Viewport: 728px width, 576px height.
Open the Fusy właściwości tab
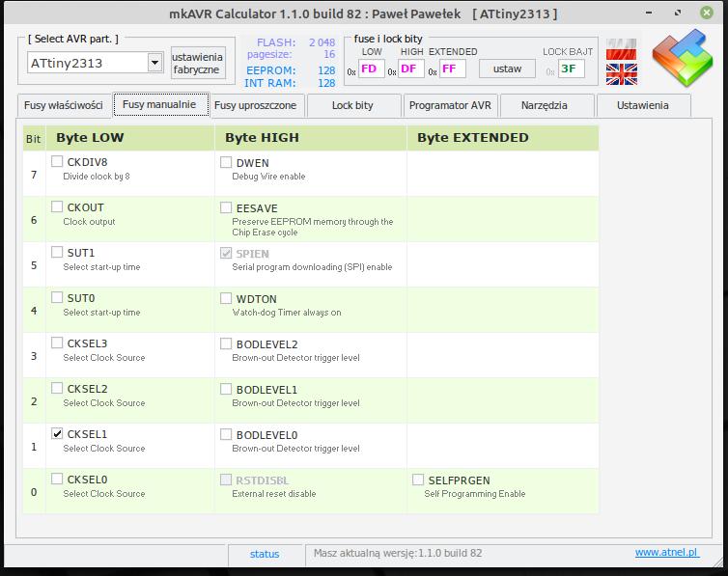click(64, 105)
